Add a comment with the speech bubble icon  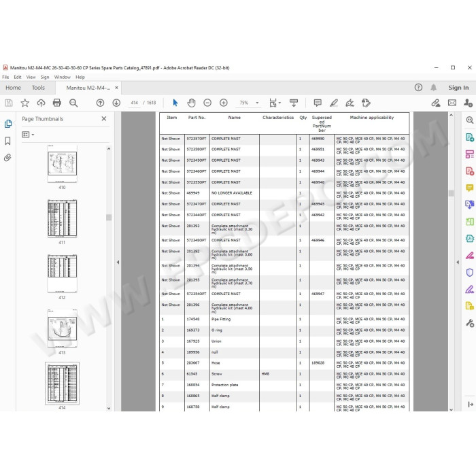point(318,103)
